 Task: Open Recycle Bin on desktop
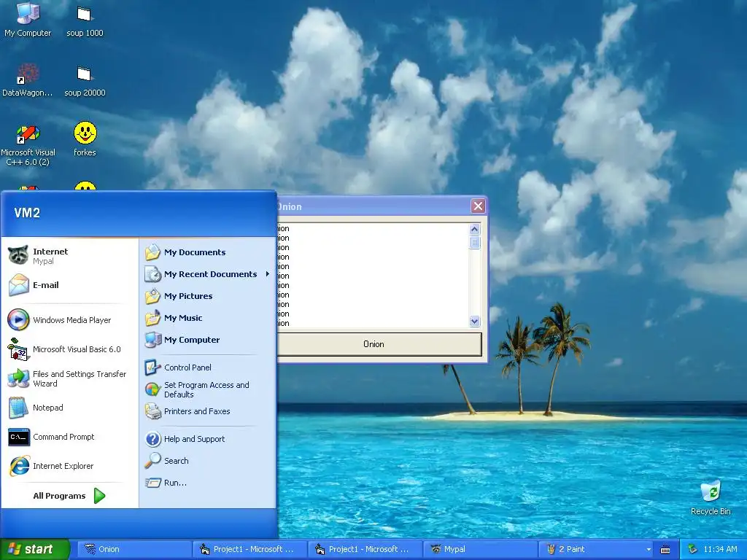711,498
